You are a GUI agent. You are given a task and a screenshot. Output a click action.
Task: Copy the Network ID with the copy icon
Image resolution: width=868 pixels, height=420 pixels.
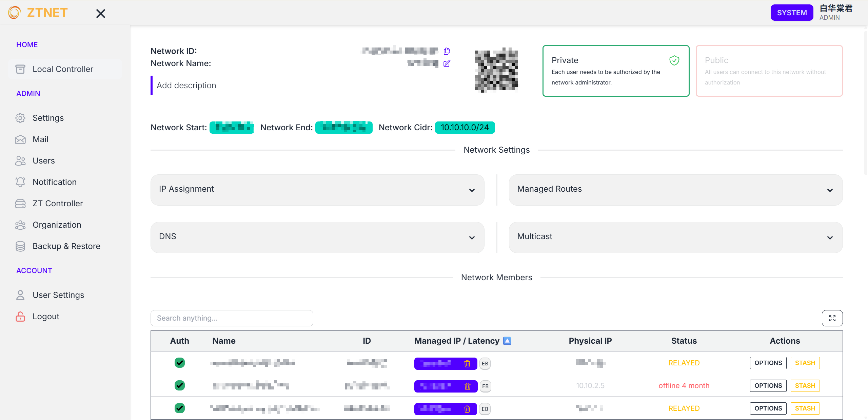[x=447, y=51]
